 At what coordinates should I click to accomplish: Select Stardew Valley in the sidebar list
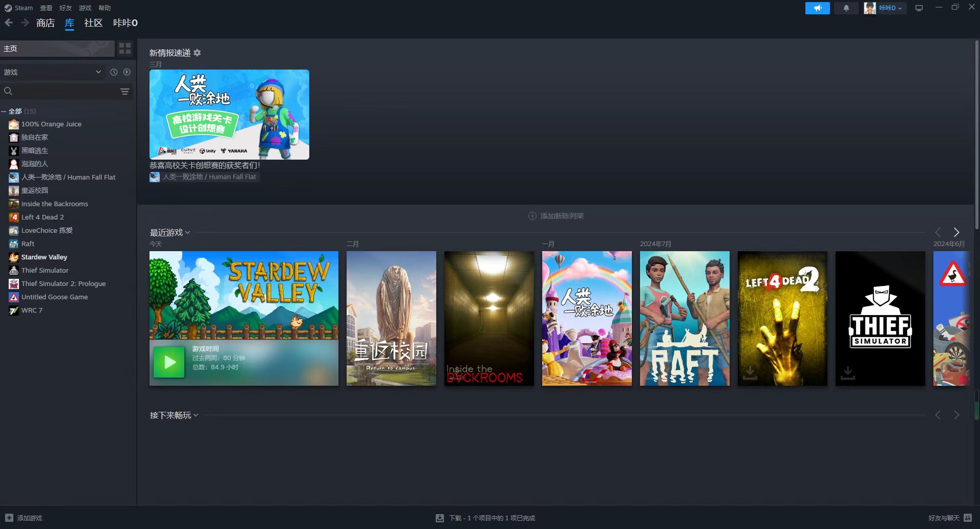pos(45,257)
